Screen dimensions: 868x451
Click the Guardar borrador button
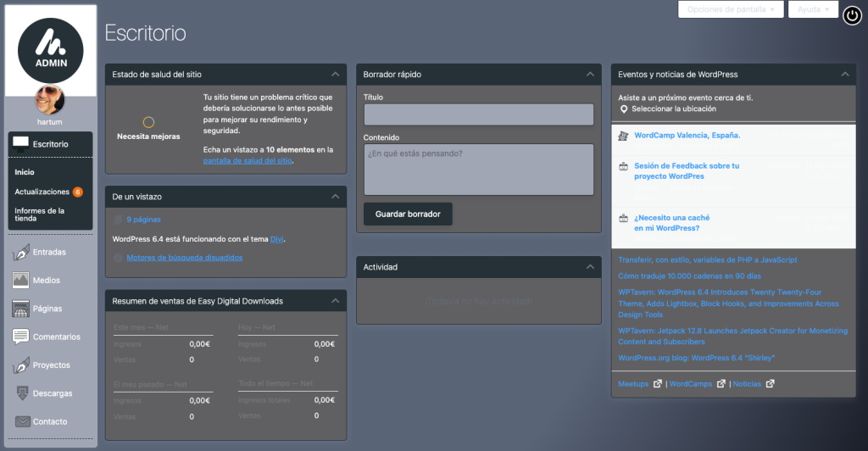tap(408, 214)
